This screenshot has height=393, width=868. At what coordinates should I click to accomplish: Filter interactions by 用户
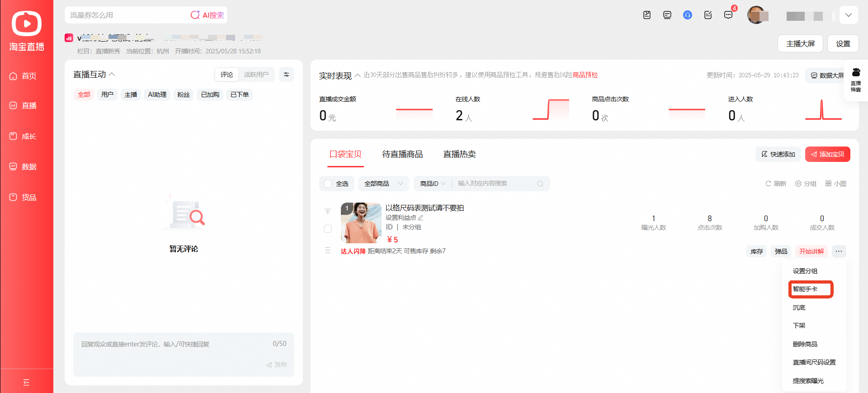108,95
